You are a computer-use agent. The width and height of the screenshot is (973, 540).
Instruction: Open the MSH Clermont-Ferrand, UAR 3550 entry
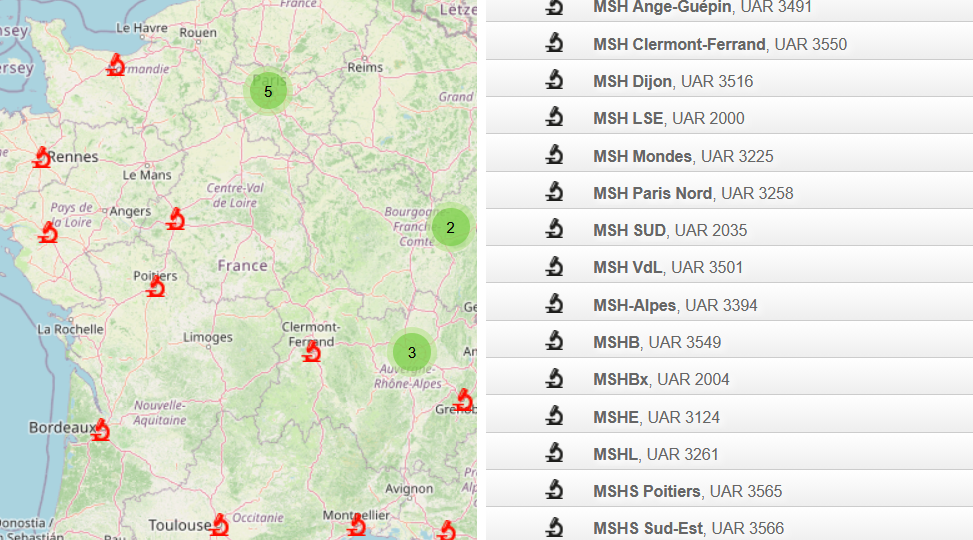pyautogui.click(x=729, y=41)
